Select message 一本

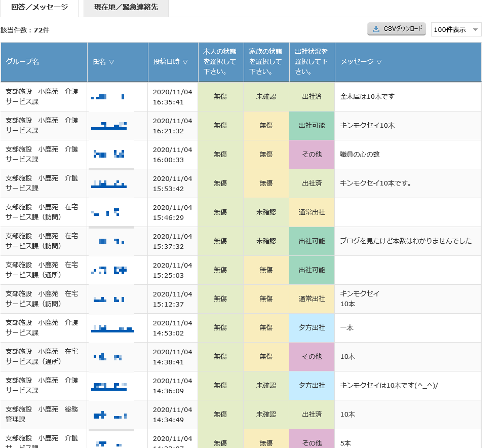[x=346, y=328]
